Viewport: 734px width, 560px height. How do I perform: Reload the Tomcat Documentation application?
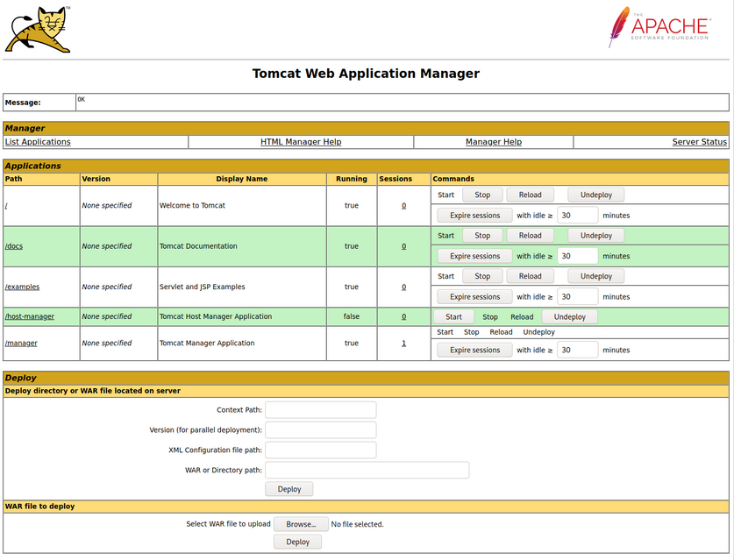530,235
